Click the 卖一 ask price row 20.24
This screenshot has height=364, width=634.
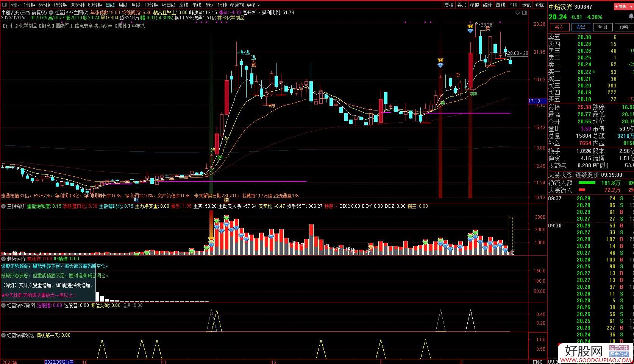point(591,64)
